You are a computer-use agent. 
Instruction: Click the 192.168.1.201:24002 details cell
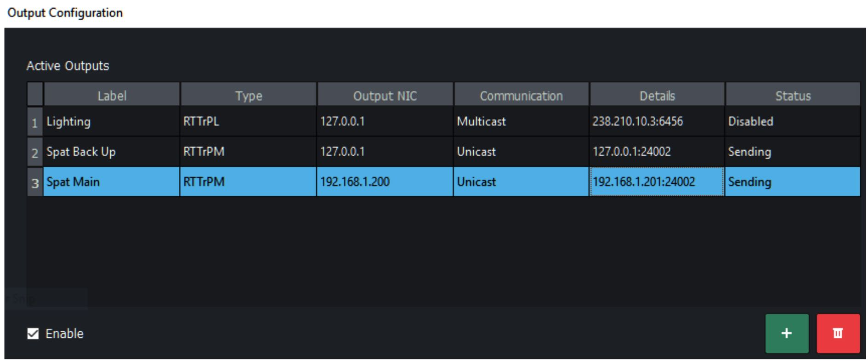click(x=657, y=182)
